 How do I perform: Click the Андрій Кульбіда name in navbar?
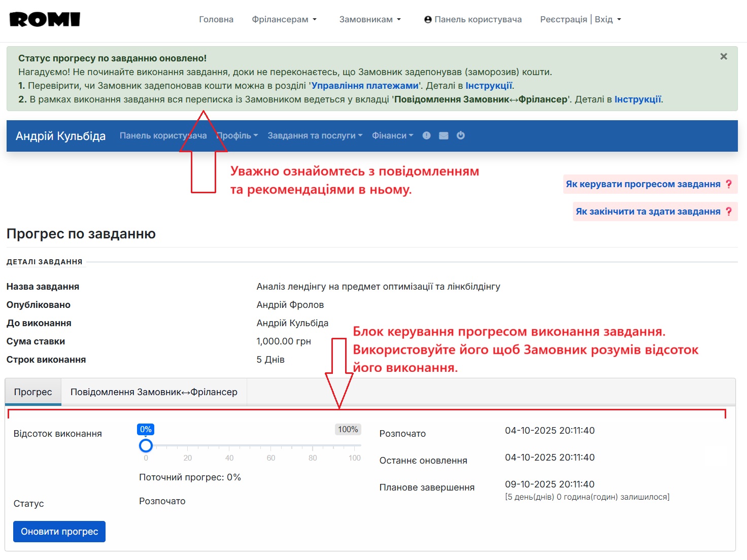click(x=59, y=135)
